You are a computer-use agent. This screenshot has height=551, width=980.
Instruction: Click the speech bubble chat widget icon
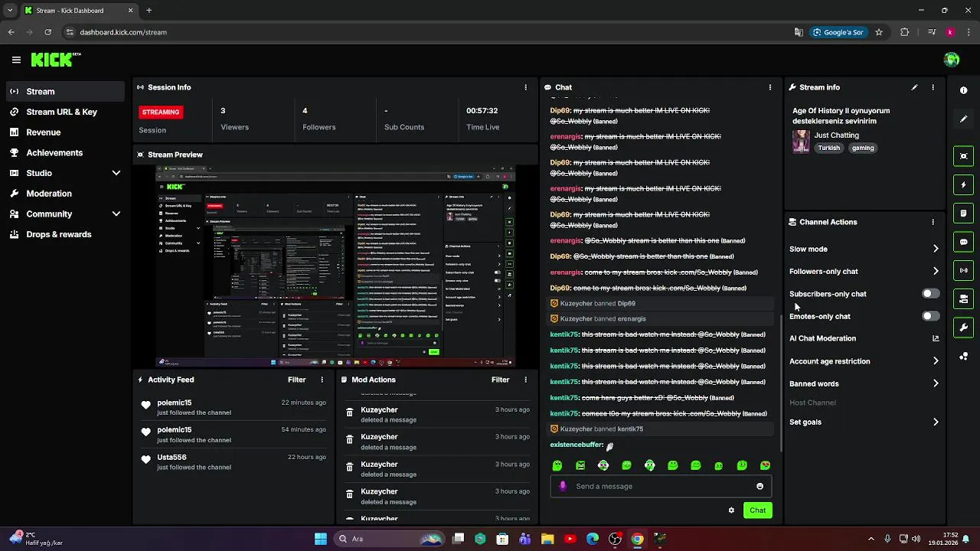click(x=963, y=242)
